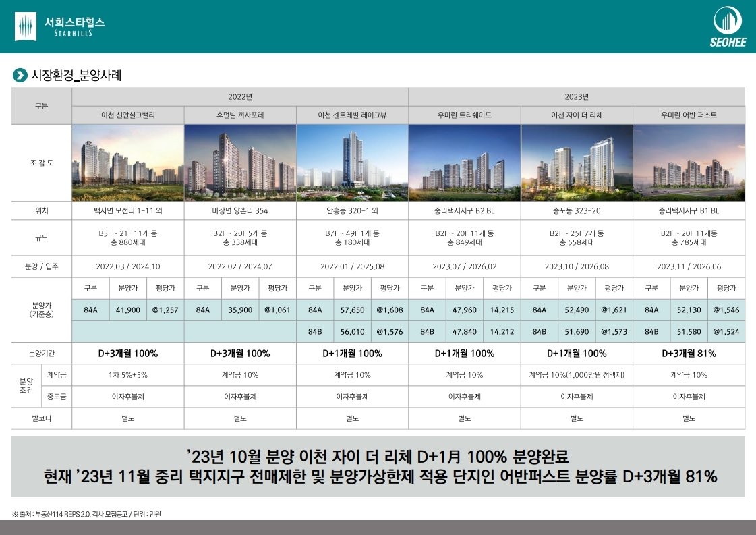Open the 이천 센트레빌 레이크뷰 rendering image
The image size is (756, 535).
(353, 163)
